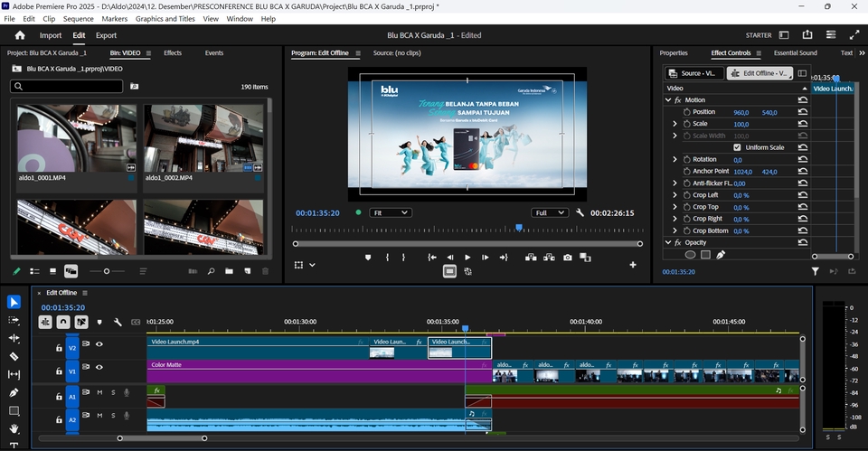Viewport: 868px width, 451px height.
Task: Open the Fit zoom level dropdown
Action: (391, 213)
